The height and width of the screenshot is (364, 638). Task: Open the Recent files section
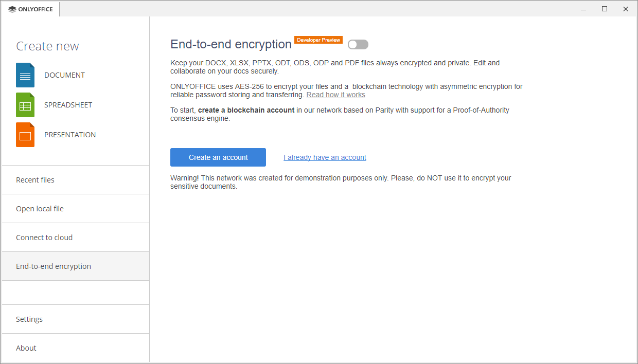tap(35, 180)
